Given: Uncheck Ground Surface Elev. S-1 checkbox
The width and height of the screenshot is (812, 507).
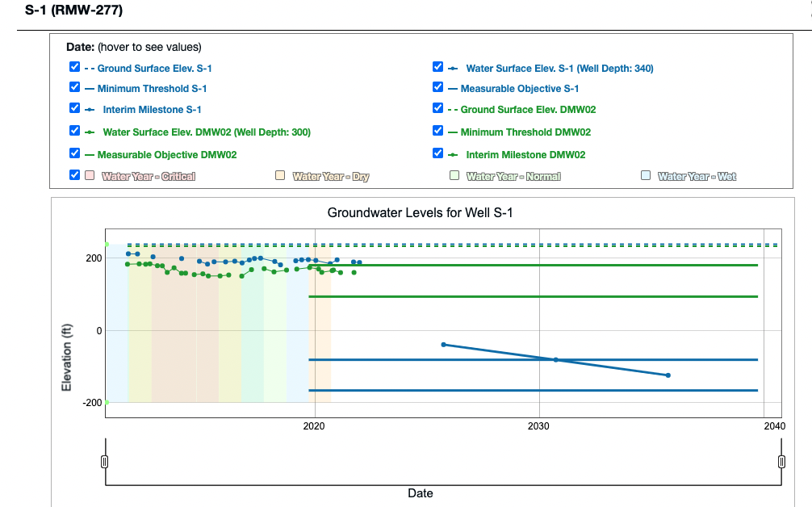Looking at the screenshot, I should point(75,68).
